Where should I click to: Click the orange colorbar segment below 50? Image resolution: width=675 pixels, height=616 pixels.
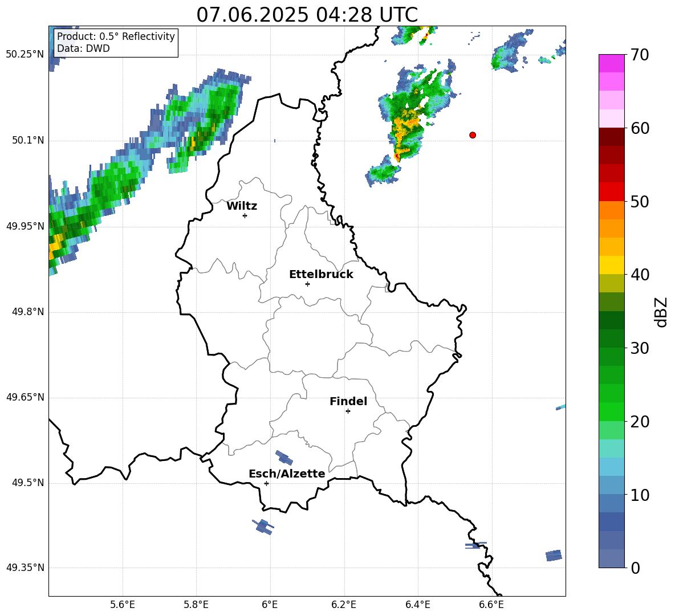pyautogui.click(x=611, y=210)
